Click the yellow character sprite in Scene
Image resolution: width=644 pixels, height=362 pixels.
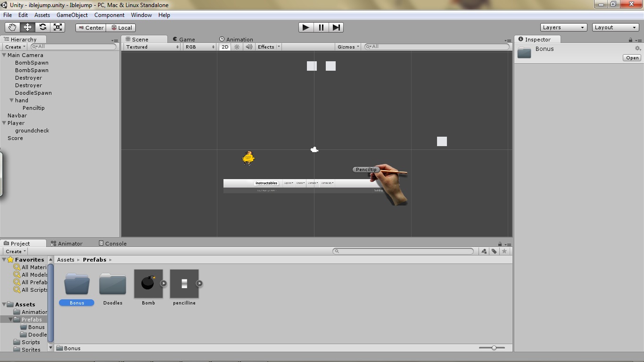pyautogui.click(x=248, y=158)
